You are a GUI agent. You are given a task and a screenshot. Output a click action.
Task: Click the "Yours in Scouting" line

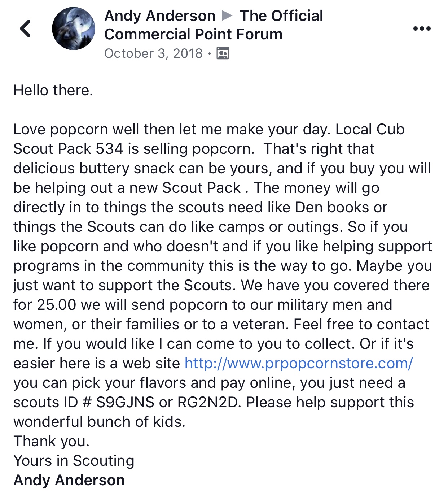[x=74, y=461]
